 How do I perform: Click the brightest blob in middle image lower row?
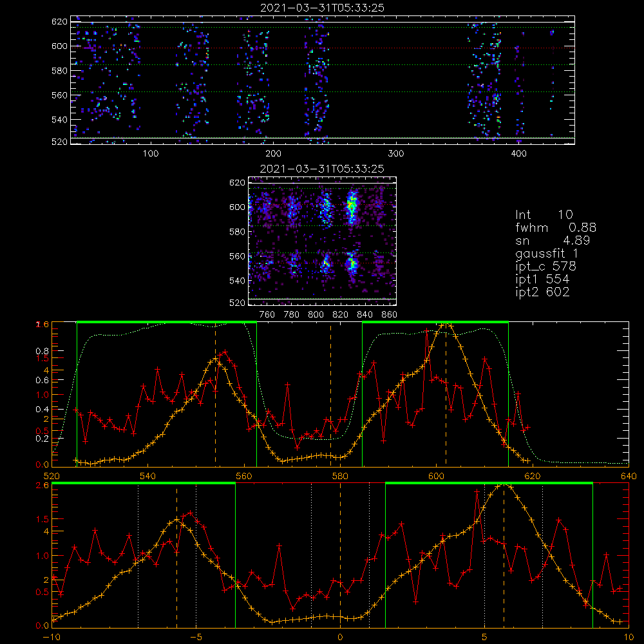pyautogui.click(x=352, y=264)
